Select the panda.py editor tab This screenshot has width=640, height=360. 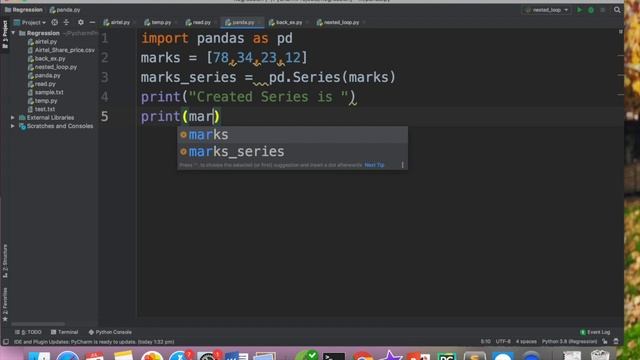point(241,22)
